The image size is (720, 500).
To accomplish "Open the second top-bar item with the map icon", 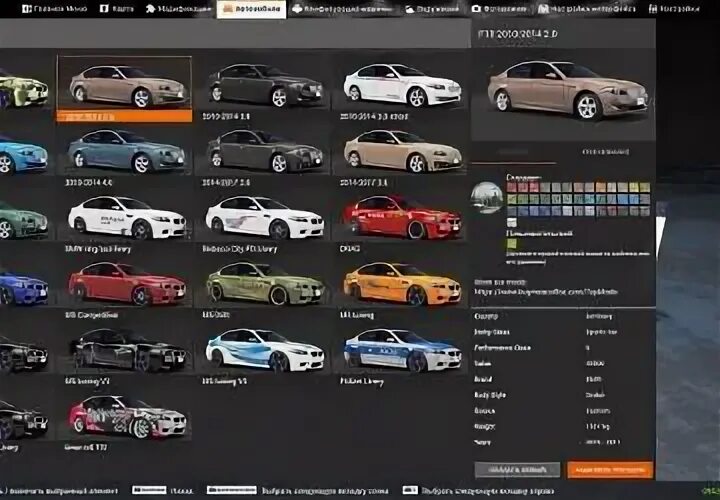I will pos(117,9).
